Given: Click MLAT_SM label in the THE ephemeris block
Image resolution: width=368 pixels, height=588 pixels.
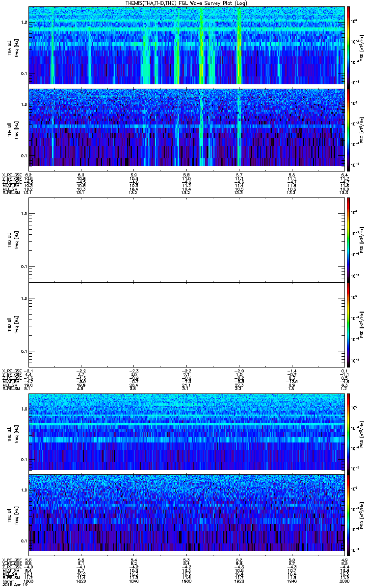Looking at the screenshot, I should coord(11,570).
